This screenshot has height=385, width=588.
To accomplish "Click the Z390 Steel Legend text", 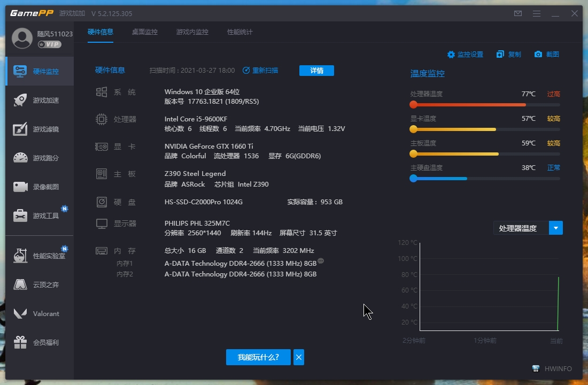I will 195,174.
